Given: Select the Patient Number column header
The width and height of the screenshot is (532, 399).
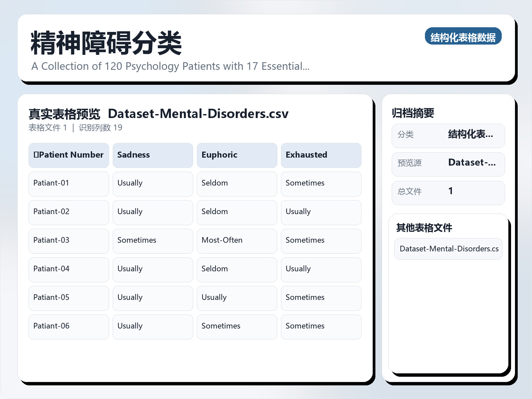Looking at the screenshot, I should tap(68, 155).
